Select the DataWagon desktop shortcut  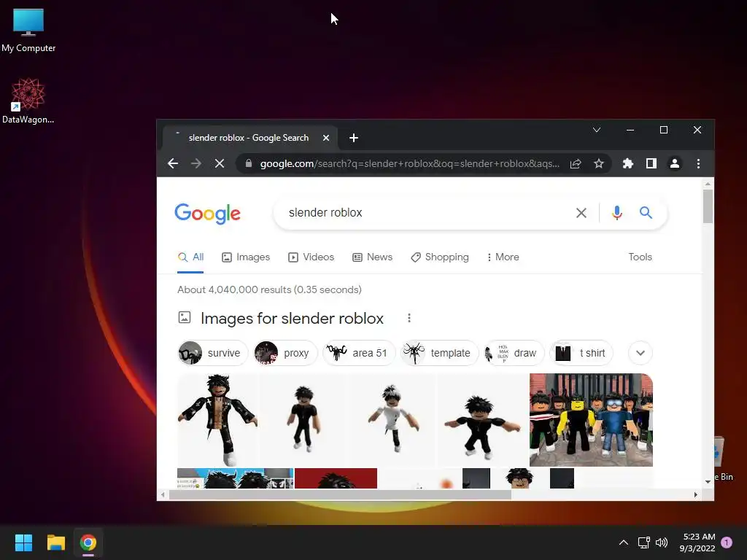point(28,101)
